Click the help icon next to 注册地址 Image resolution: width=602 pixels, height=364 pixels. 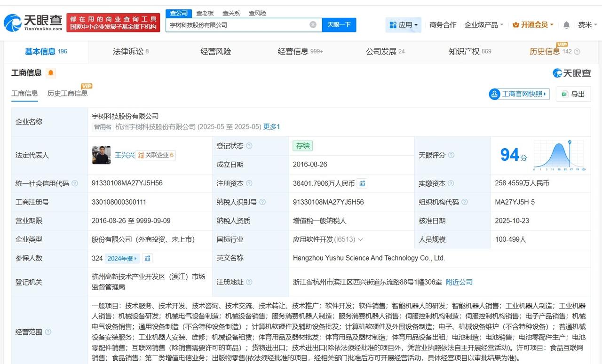click(x=249, y=282)
